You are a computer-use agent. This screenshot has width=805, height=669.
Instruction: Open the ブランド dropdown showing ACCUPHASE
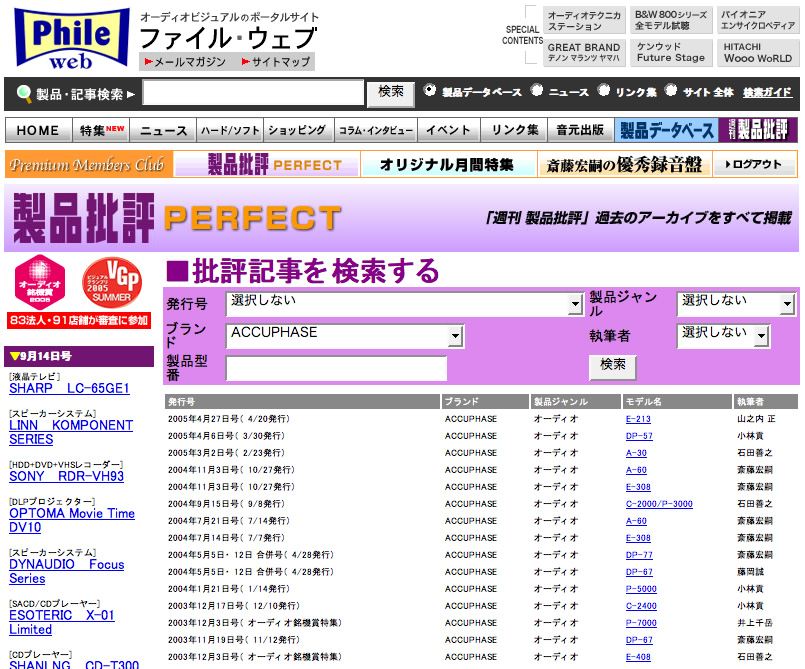tap(345, 336)
